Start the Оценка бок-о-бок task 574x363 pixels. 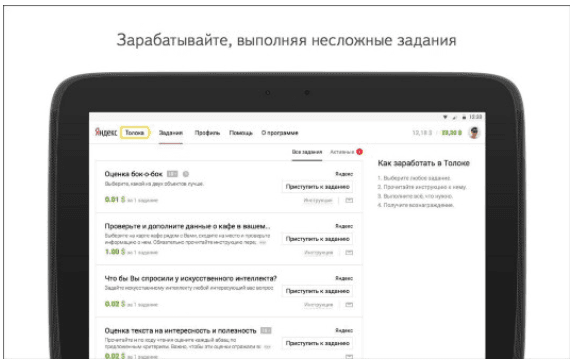(x=317, y=187)
